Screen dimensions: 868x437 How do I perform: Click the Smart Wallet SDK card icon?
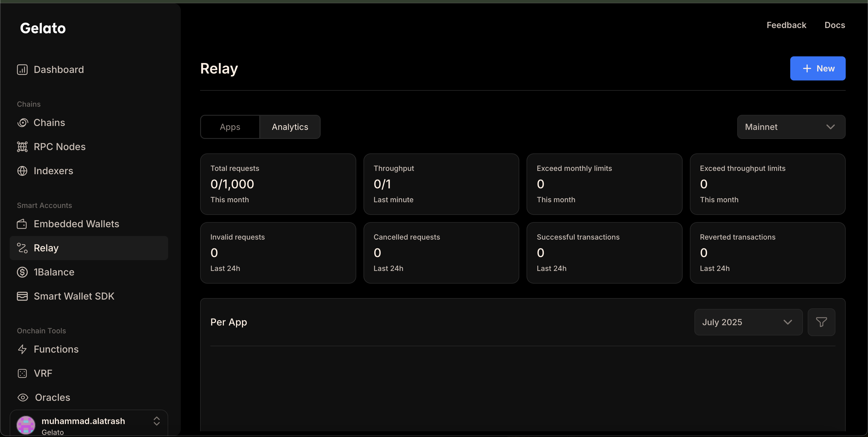pos(22,297)
